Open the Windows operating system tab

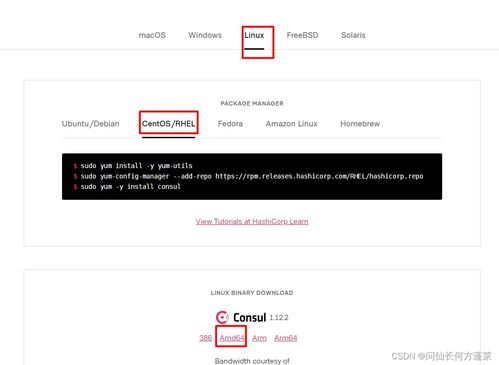click(x=205, y=35)
